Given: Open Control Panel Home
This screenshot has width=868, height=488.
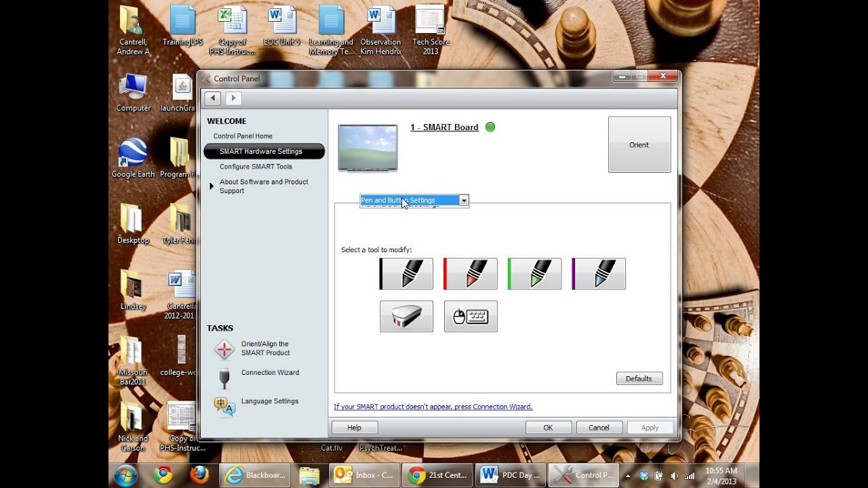Looking at the screenshot, I should tap(243, 136).
